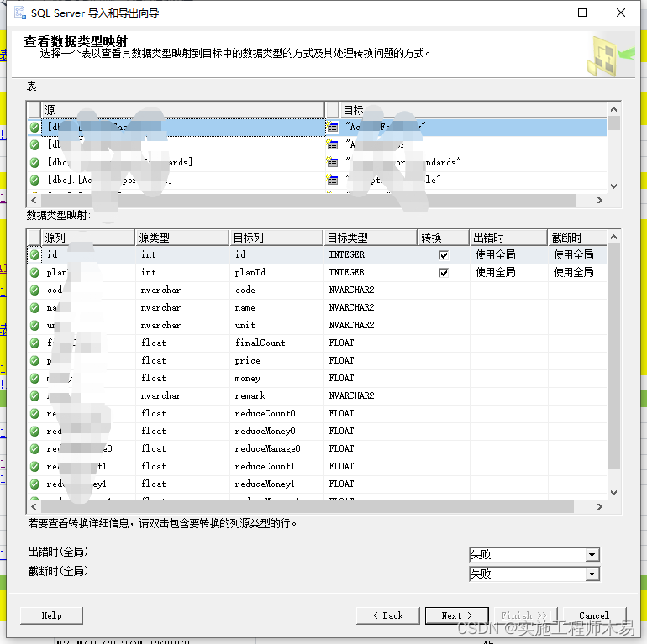
Task: Cancel the import and export wizard
Action: [594, 615]
